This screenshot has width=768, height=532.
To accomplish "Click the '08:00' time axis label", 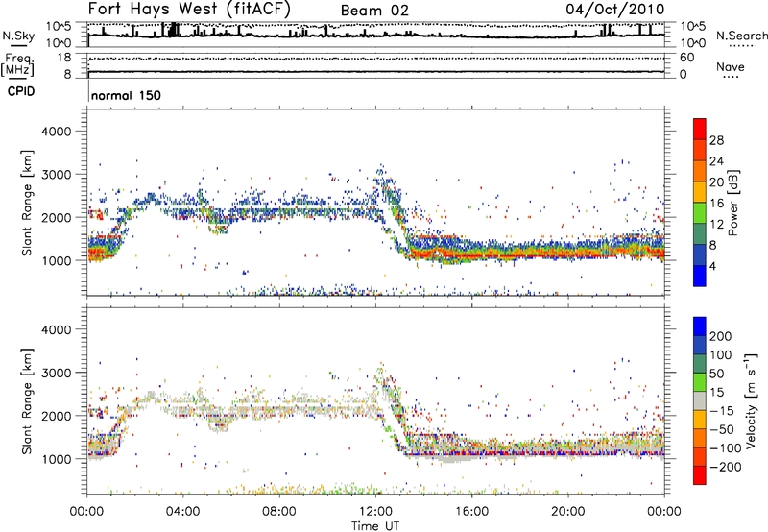I will [x=279, y=512].
